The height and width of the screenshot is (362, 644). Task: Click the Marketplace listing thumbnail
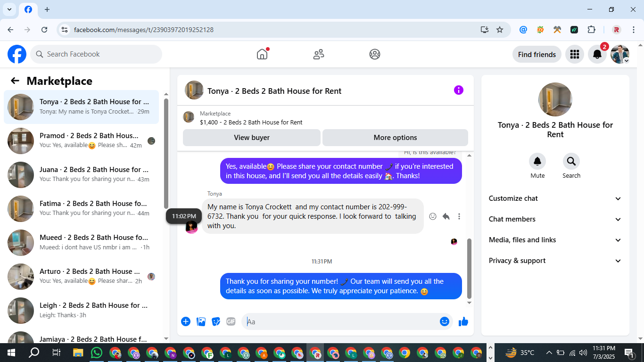189,117
